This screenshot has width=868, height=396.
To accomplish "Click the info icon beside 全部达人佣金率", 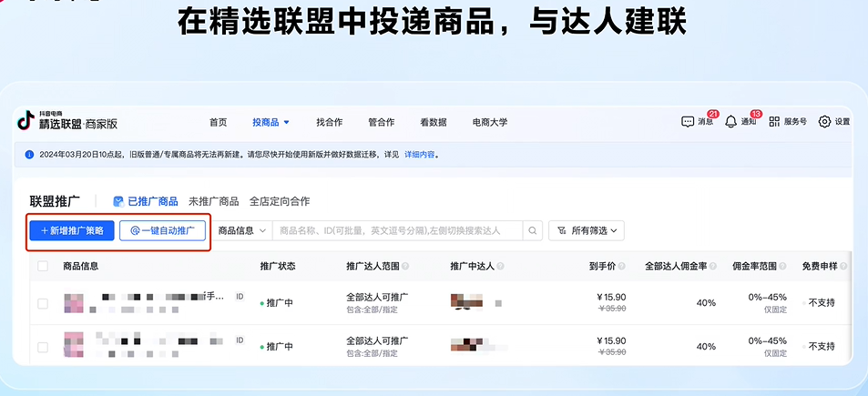I will pyautogui.click(x=712, y=267).
